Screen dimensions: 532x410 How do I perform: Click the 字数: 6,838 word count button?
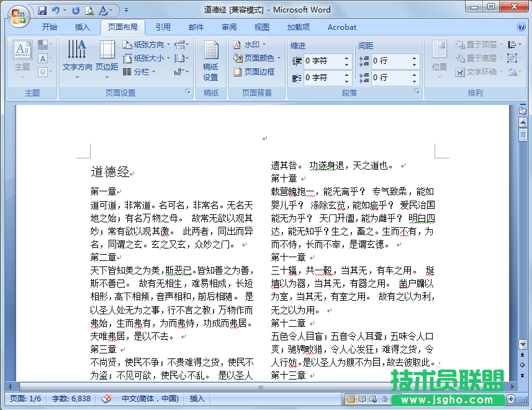point(70,398)
